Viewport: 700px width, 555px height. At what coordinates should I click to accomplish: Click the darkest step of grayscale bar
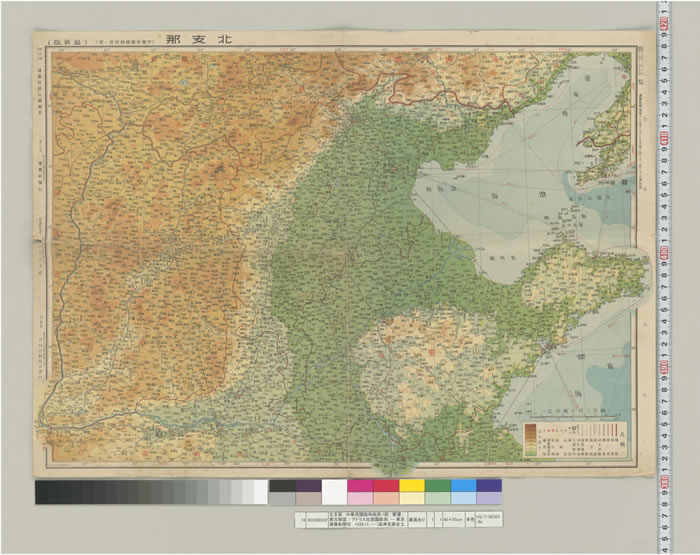42,492
